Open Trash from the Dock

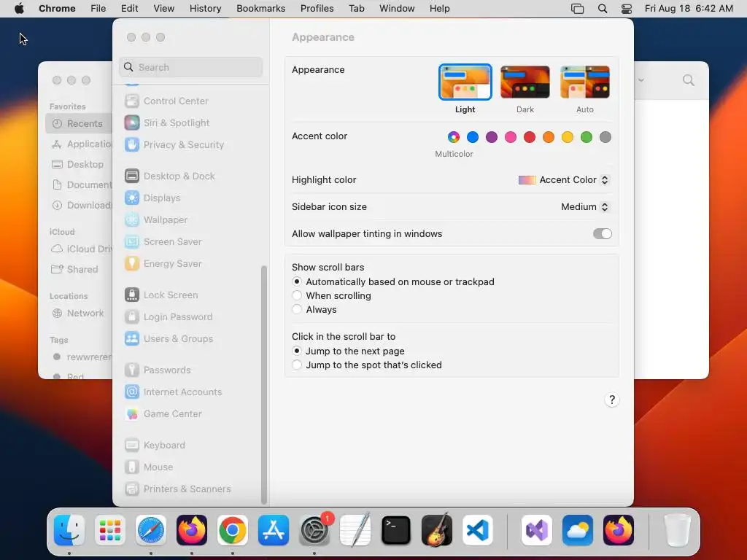[x=677, y=530]
